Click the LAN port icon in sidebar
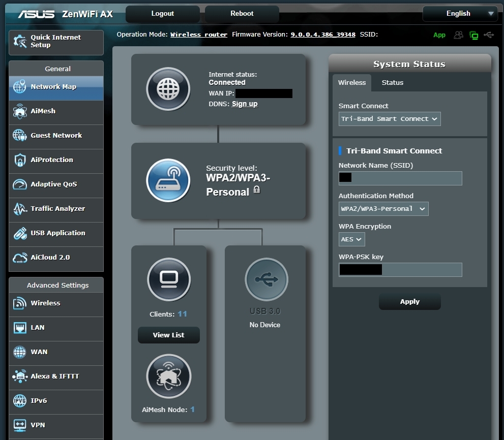Viewport: 504px width, 440px height. pyautogui.click(x=20, y=328)
